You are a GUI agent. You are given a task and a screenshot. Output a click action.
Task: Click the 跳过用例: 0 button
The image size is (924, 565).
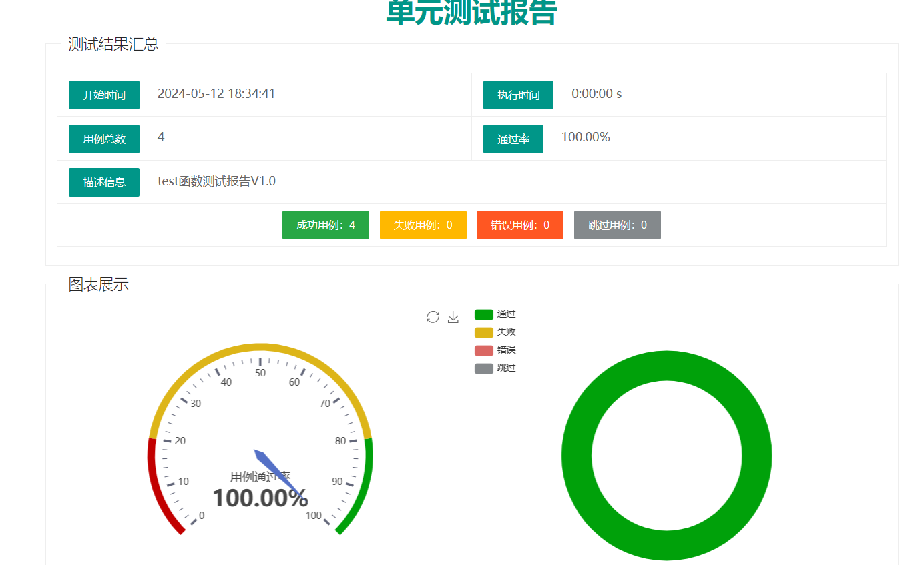click(618, 225)
